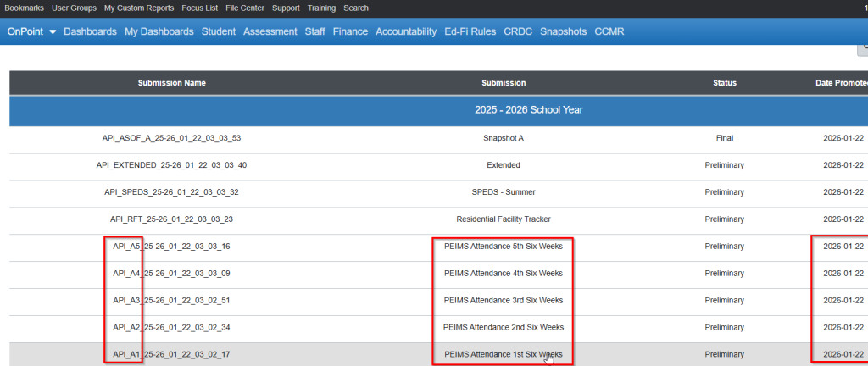Viewport: 868px width, 366px height.
Task: Go to My Custom Reports
Action: click(139, 8)
